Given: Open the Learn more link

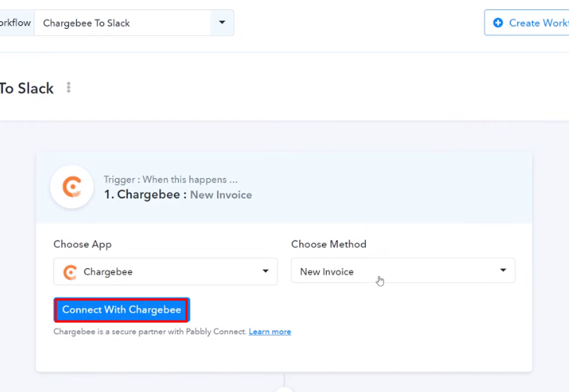Looking at the screenshot, I should click(x=270, y=332).
